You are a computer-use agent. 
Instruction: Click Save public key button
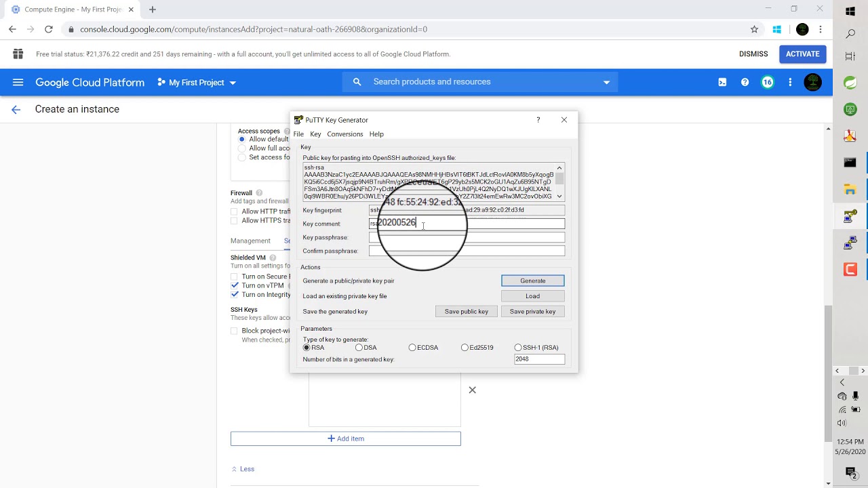tap(467, 312)
